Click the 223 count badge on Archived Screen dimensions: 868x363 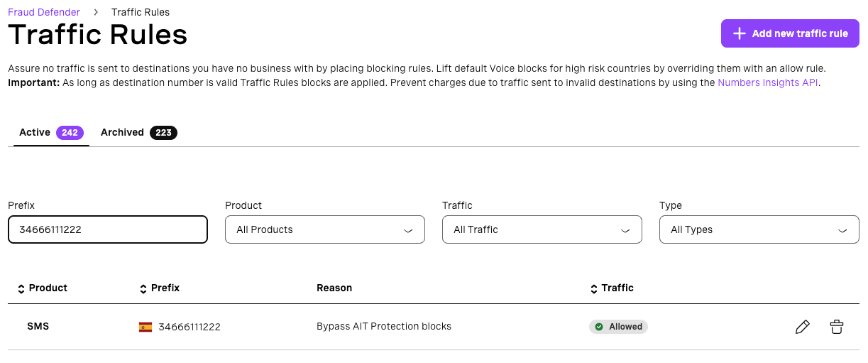[163, 132]
